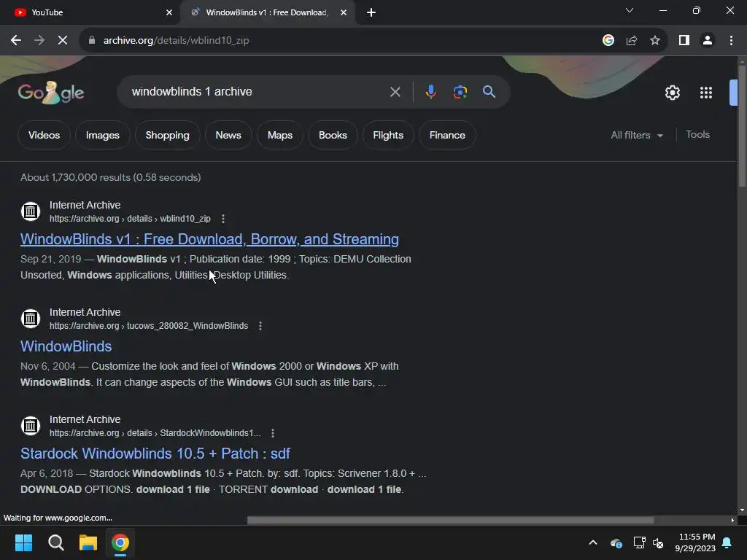This screenshot has width=747, height=560.
Task: Open the Flights filter
Action: tap(388, 135)
